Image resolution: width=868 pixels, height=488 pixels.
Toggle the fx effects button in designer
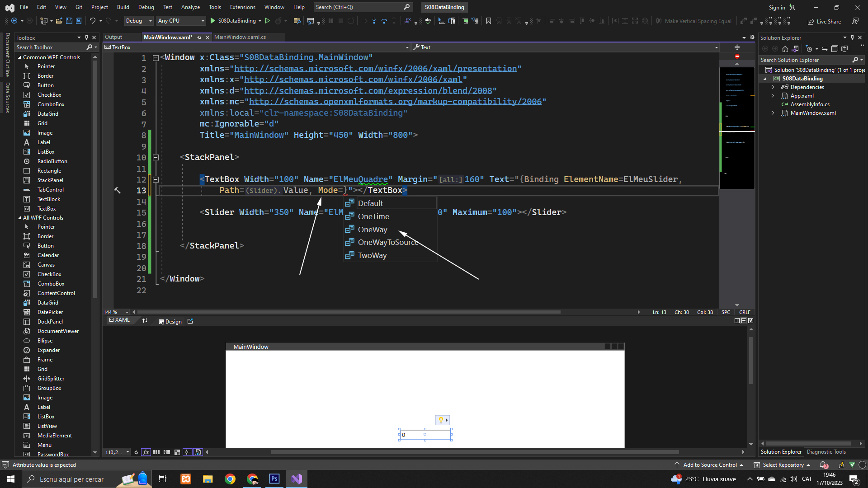146,452
